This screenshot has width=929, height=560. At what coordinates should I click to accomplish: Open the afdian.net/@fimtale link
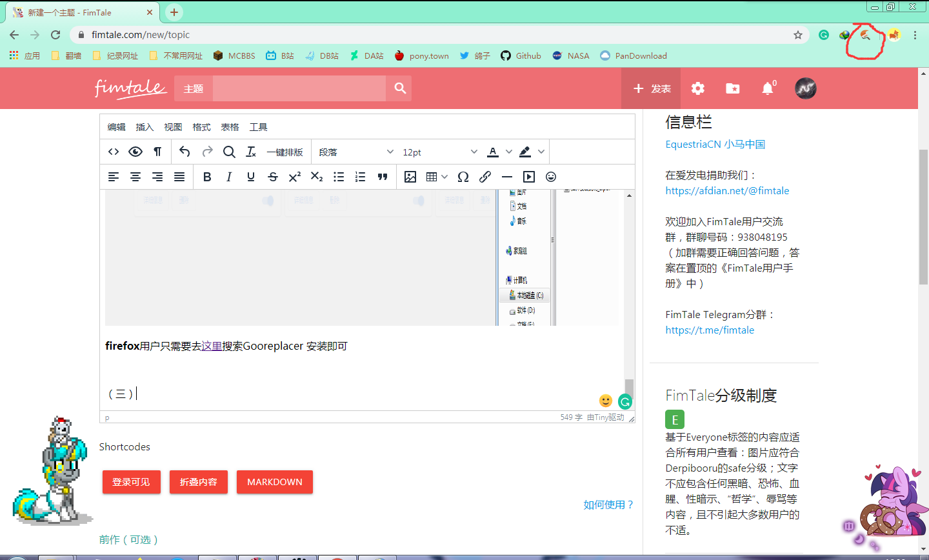pos(727,190)
